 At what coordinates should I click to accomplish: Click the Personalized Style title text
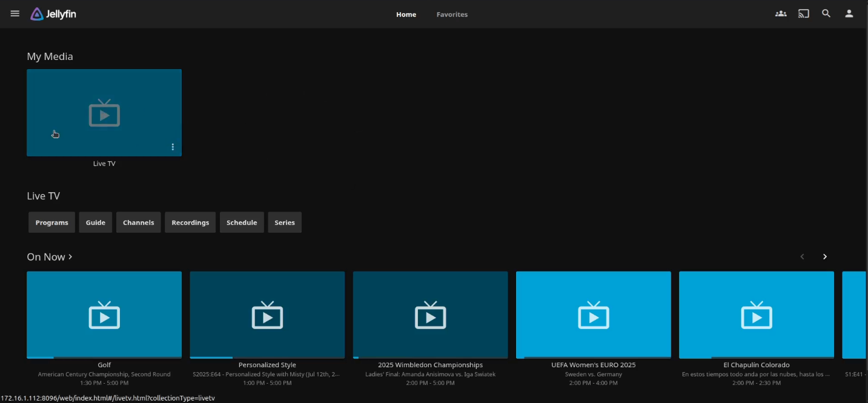(267, 365)
